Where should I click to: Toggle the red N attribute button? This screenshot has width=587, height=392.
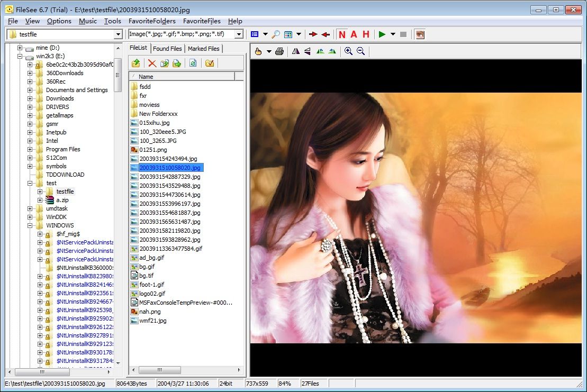pyautogui.click(x=342, y=34)
